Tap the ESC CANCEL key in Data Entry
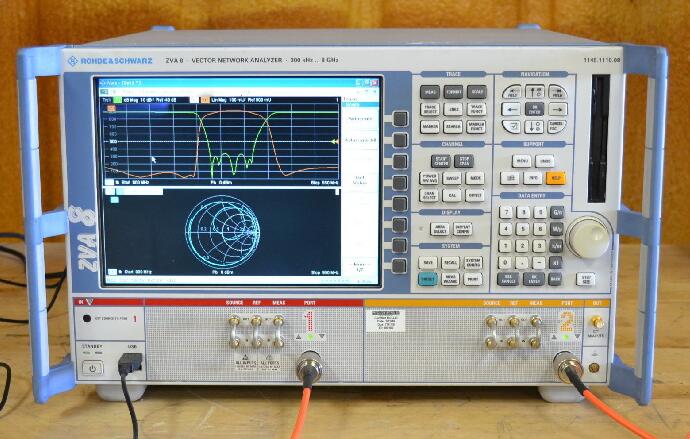 [507, 279]
